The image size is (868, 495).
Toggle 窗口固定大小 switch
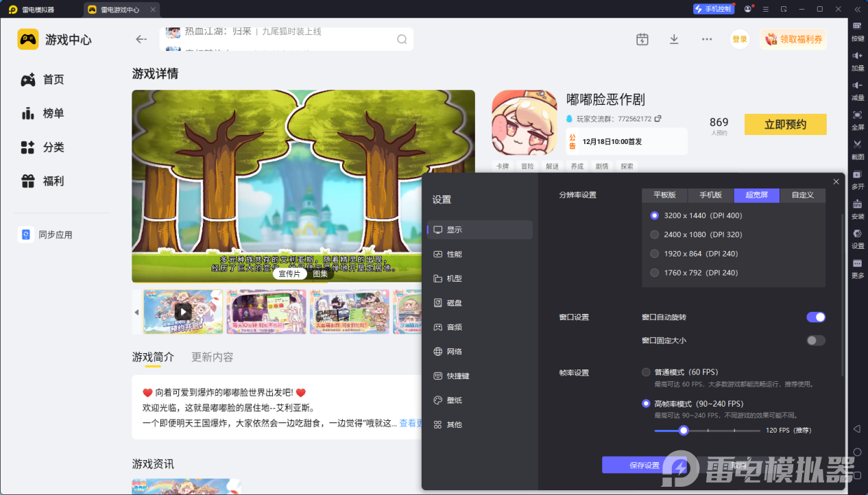pyautogui.click(x=816, y=340)
